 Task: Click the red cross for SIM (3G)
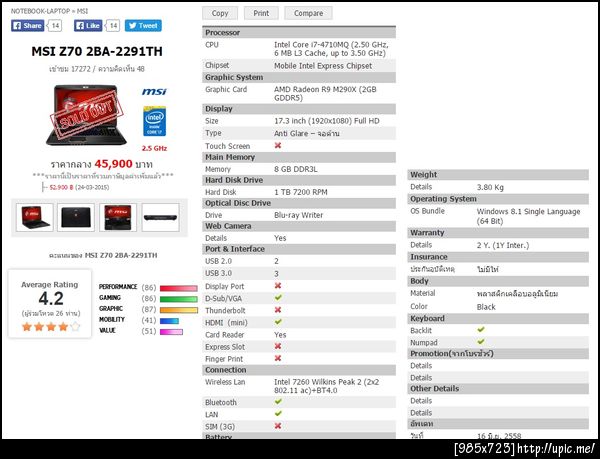point(278,426)
